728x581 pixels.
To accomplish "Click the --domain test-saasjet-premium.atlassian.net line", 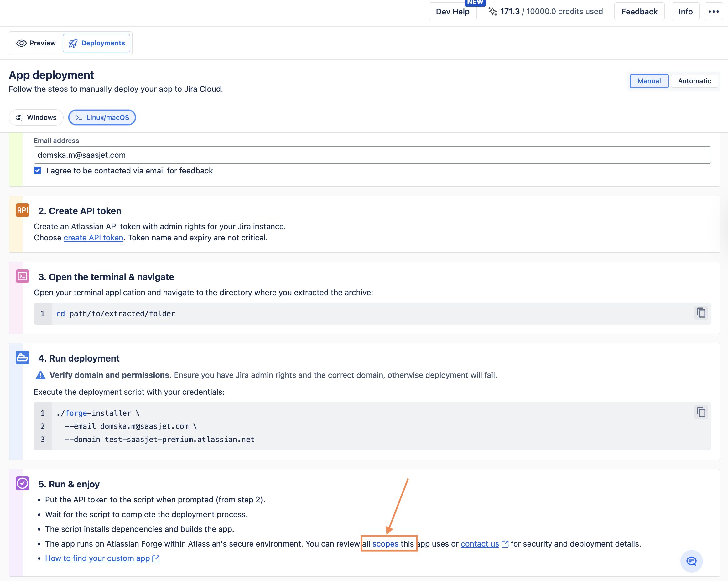I will tap(160, 439).
